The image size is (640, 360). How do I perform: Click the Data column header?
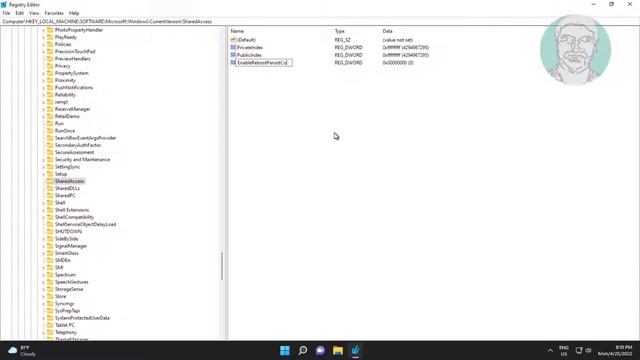pyautogui.click(x=387, y=31)
